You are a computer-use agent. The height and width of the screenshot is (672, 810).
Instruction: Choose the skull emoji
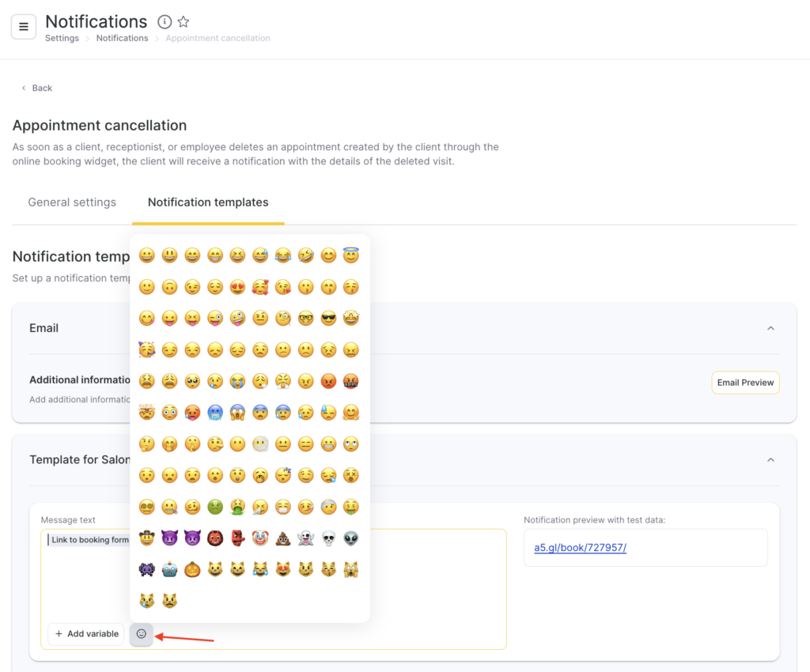[x=328, y=537]
